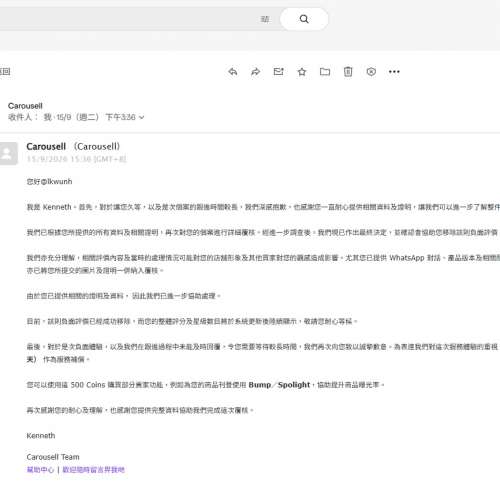This screenshot has height=500, width=500.
Task: Click the Carousell Team signature text
Action: (x=53, y=457)
